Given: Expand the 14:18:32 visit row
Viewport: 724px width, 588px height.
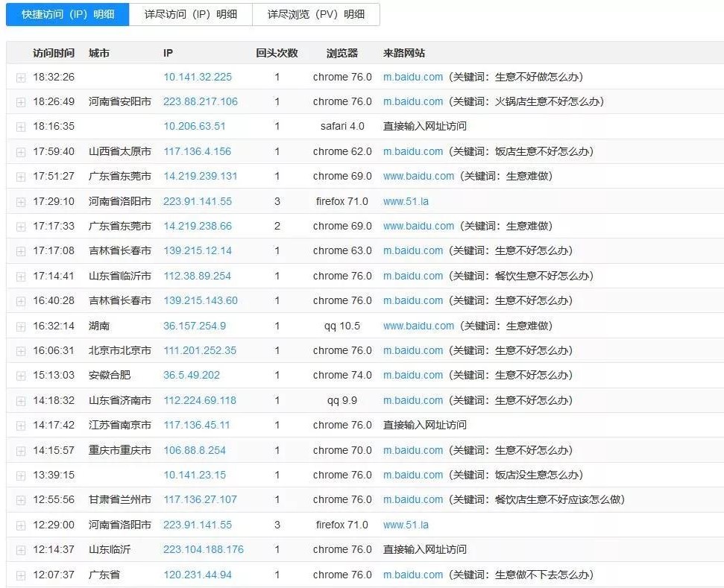Looking at the screenshot, I should 21,401.
